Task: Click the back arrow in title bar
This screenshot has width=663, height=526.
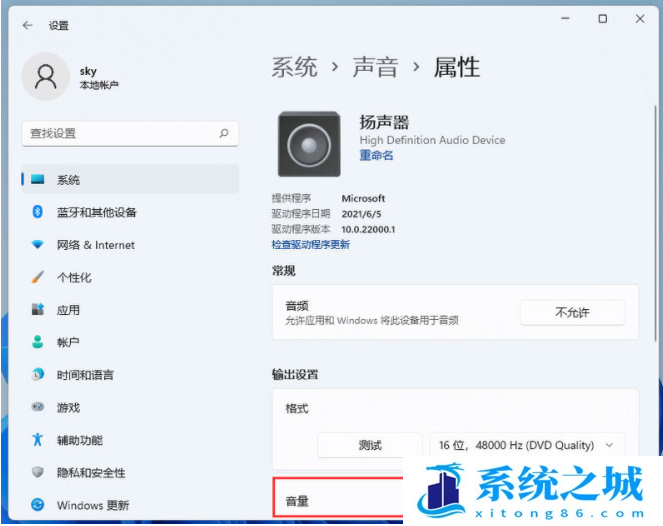Action: click(27, 25)
